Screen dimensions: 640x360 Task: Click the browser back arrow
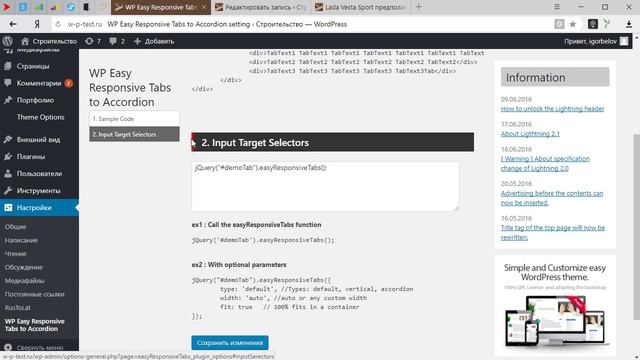tap(13, 24)
